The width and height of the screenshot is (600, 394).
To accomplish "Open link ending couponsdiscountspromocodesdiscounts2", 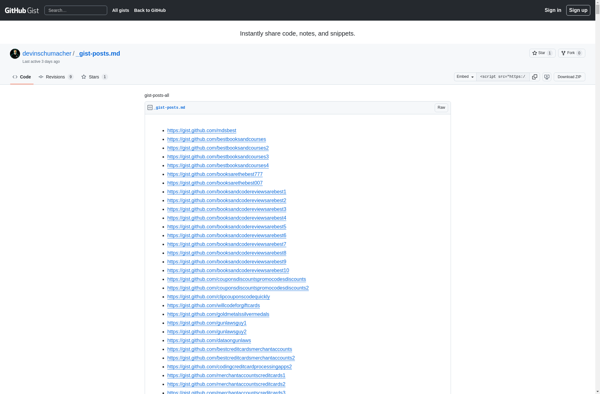I will click(x=238, y=288).
